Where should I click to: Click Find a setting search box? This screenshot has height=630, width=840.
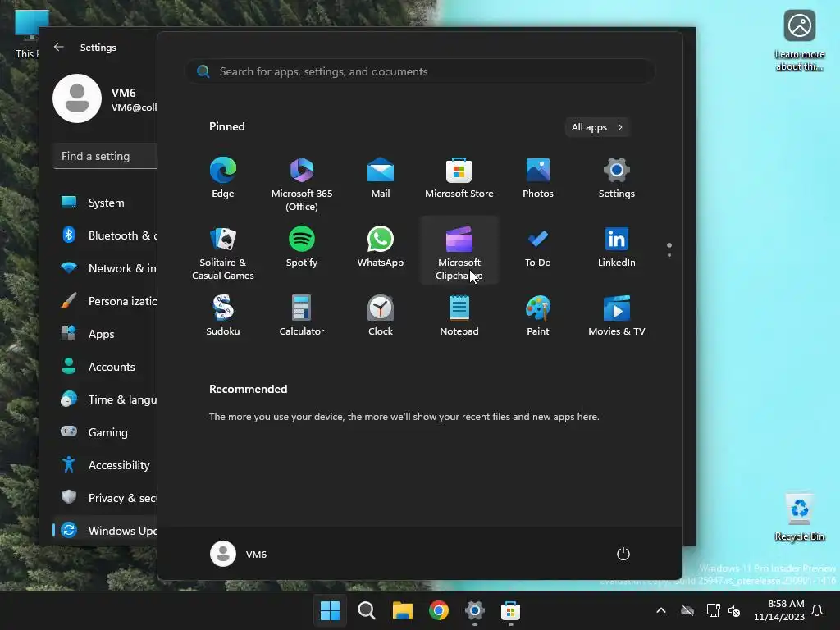106,156
